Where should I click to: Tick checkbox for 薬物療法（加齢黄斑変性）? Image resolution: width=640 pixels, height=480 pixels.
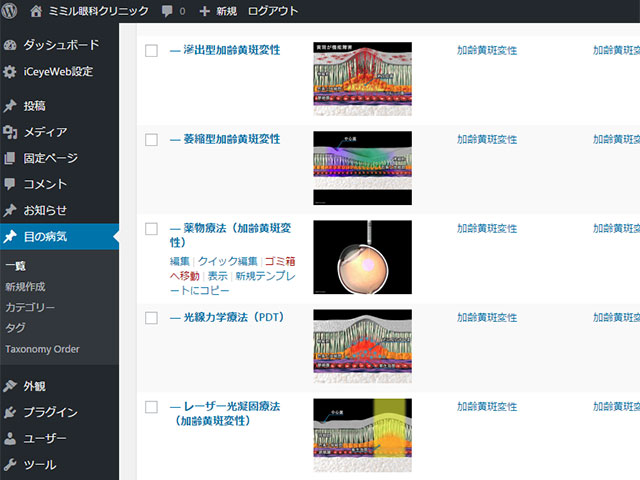click(151, 229)
